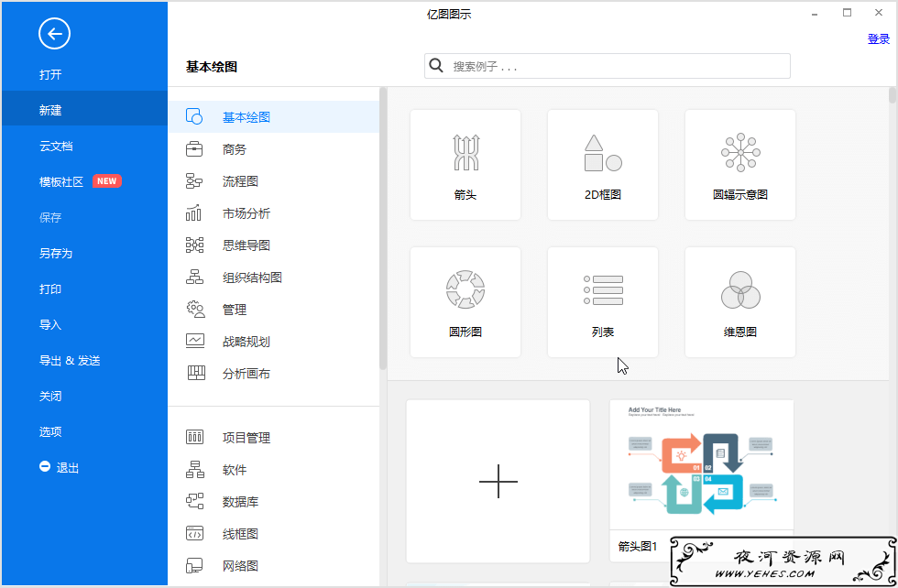Screen dimensions: 898x588
Task: Click 退出 to exit the app
Action: pyautogui.click(x=68, y=468)
